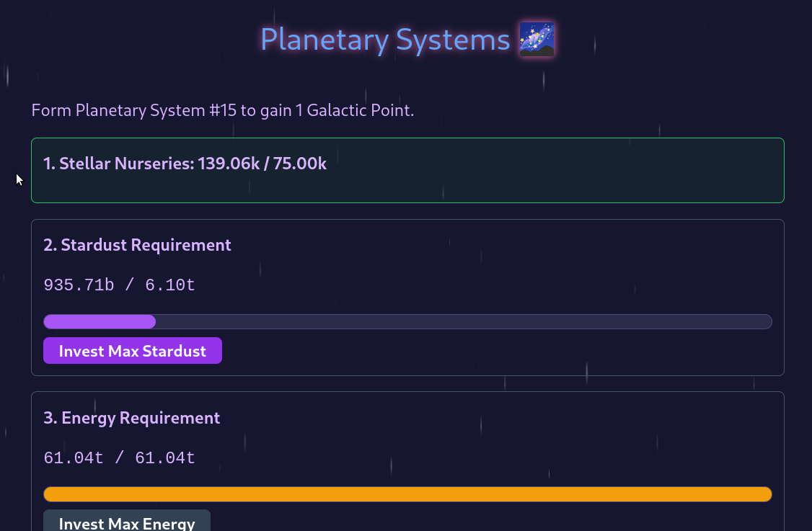Click the Planetary Systems title text

pos(385,40)
